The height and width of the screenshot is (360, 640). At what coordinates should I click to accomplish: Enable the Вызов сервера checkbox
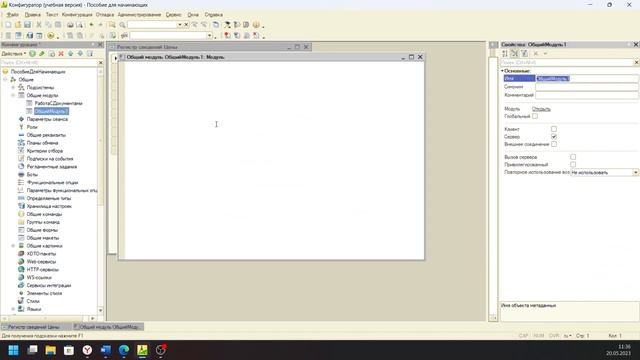pos(573,157)
